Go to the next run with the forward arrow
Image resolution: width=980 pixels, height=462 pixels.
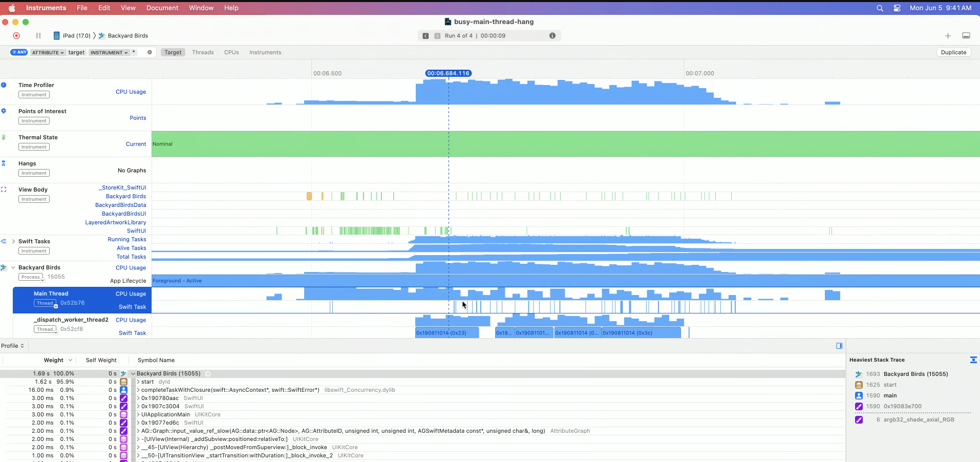pyautogui.click(x=437, y=36)
